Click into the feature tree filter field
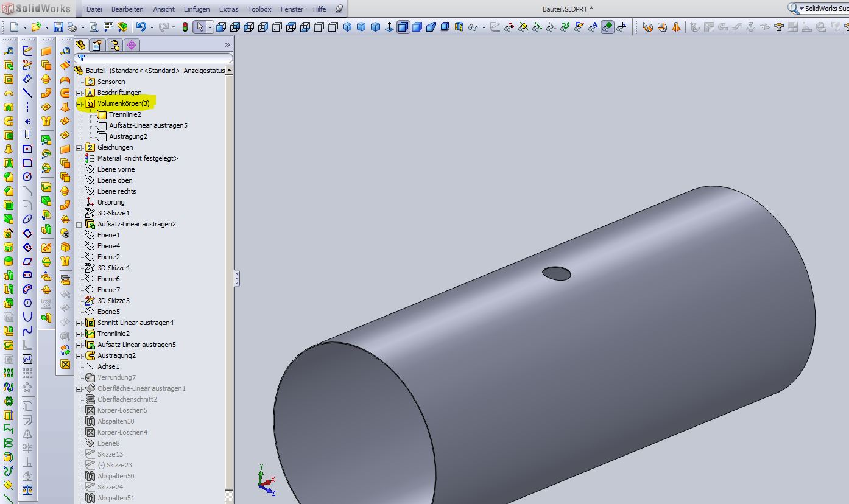 coord(153,58)
